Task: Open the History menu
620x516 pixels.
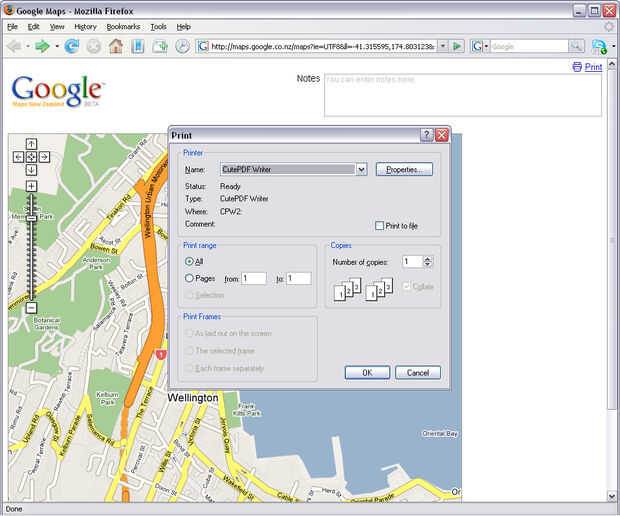Action: click(x=85, y=27)
